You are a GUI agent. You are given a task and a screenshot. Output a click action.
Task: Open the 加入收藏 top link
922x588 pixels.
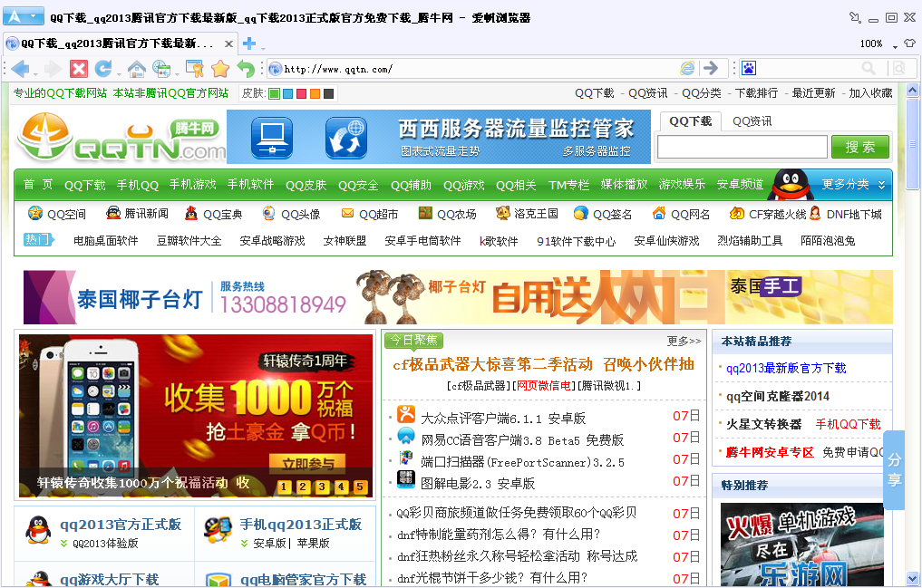pos(870,93)
